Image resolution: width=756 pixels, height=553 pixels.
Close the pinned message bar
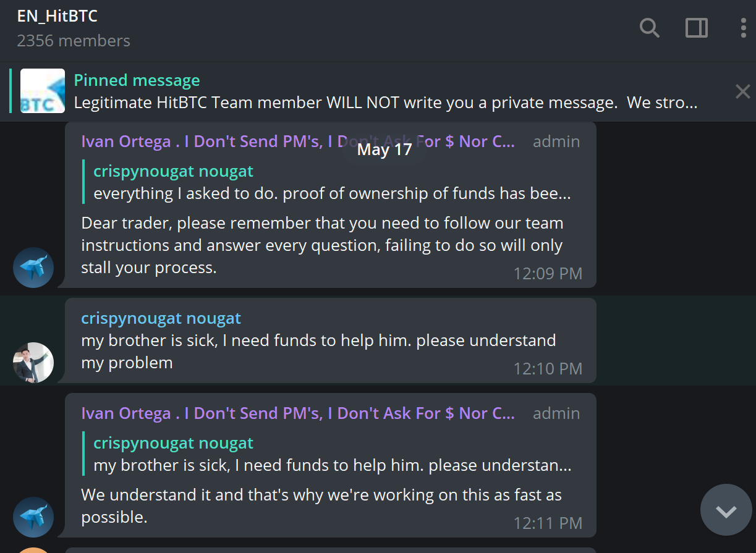click(742, 92)
